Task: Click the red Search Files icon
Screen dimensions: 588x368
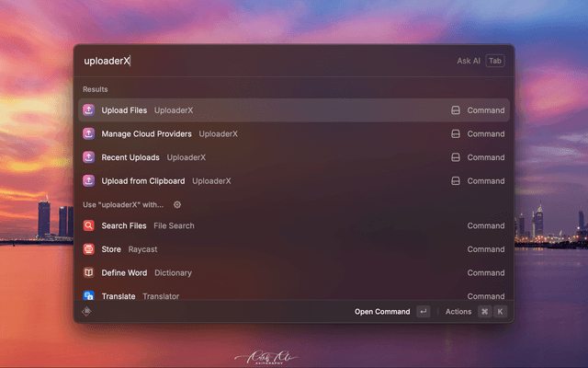Action: point(88,226)
